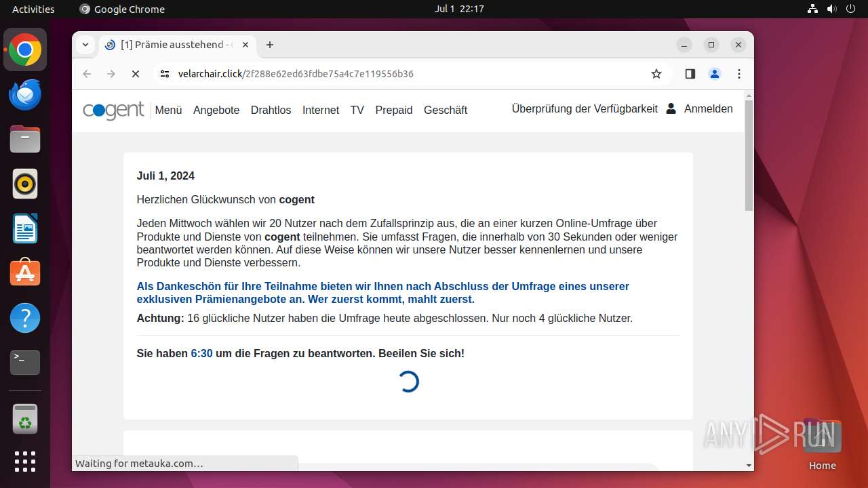Click the scrollbar down arrow
This screenshot has height=488, width=868.
point(749,466)
